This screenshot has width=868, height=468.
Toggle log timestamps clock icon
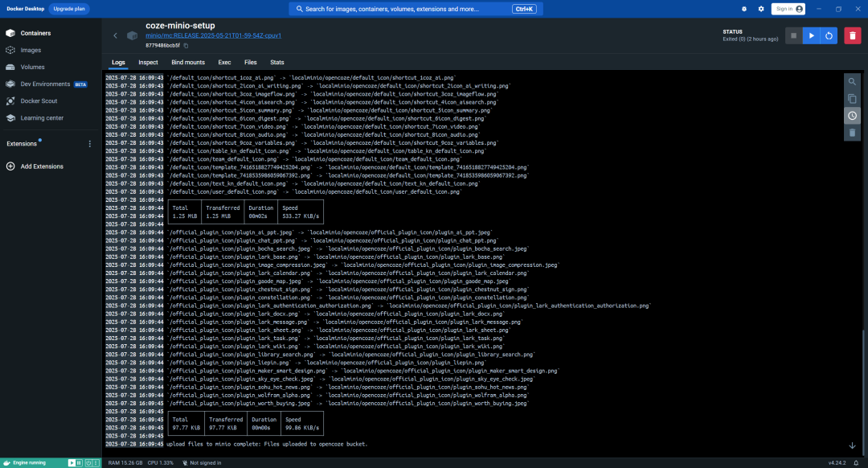pyautogui.click(x=852, y=116)
